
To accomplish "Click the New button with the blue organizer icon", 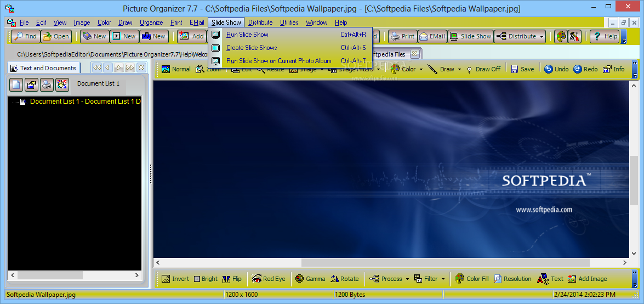I will point(154,36).
